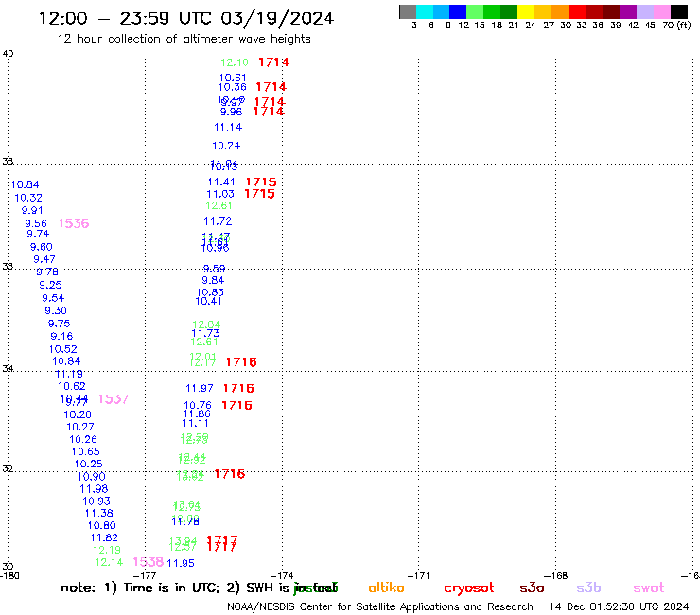The image size is (700, 615).
Task: Click the wave height value '10.41'
Action: click(208, 302)
